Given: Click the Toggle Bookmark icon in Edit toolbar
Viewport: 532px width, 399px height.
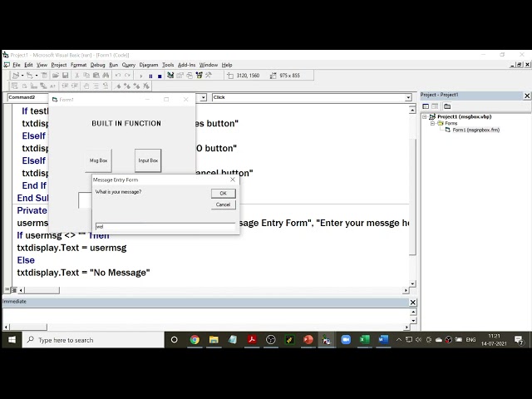Looking at the screenshot, I should [118, 86].
